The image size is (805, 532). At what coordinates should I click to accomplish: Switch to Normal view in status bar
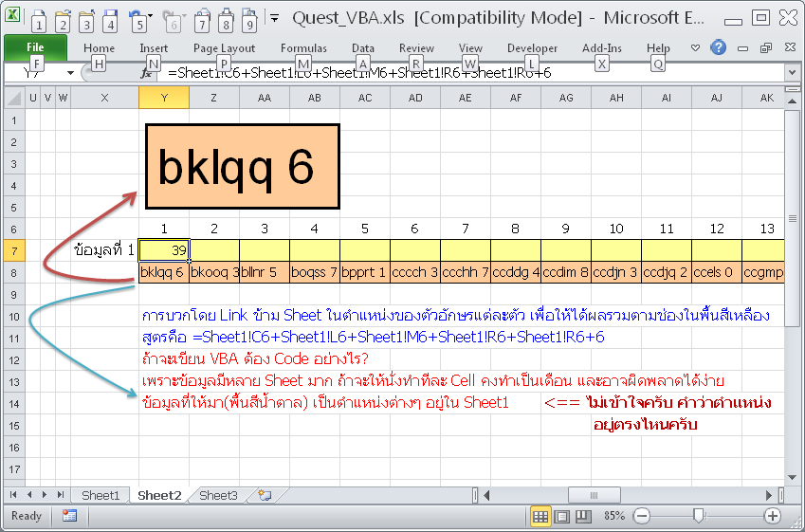[x=540, y=516]
